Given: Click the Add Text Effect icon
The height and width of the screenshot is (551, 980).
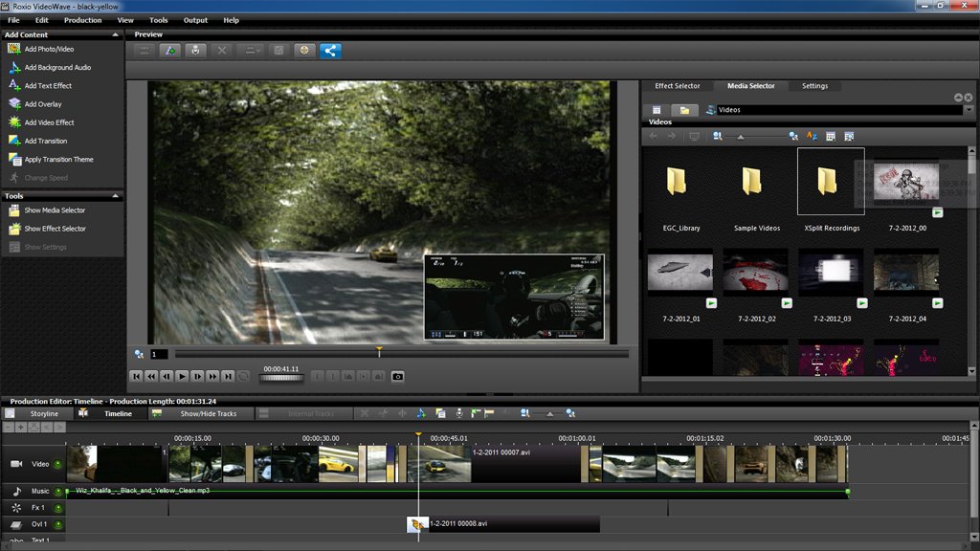Looking at the screenshot, I should click(x=15, y=86).
